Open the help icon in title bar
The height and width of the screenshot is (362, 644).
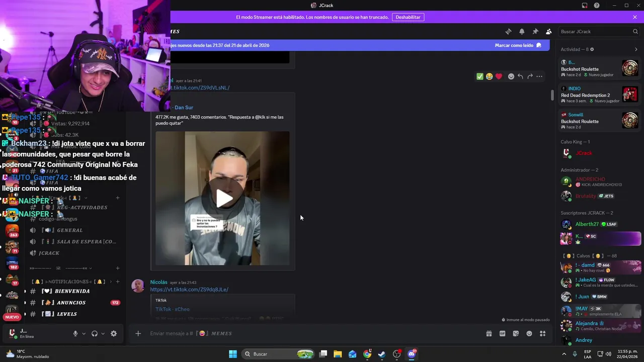(x=597, y=6)
